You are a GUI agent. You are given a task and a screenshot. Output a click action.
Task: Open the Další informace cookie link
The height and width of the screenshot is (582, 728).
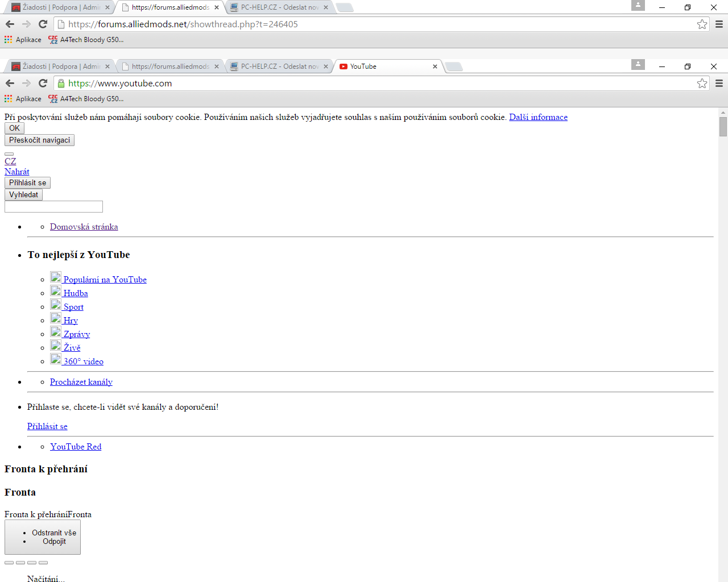coord(538,117)
